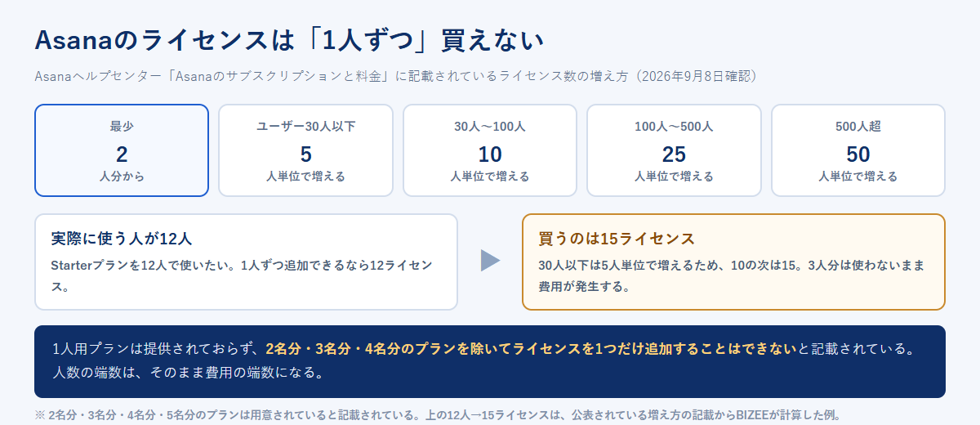
Task: Select the ユーザー30人以下 card
Action: point(305,150)
